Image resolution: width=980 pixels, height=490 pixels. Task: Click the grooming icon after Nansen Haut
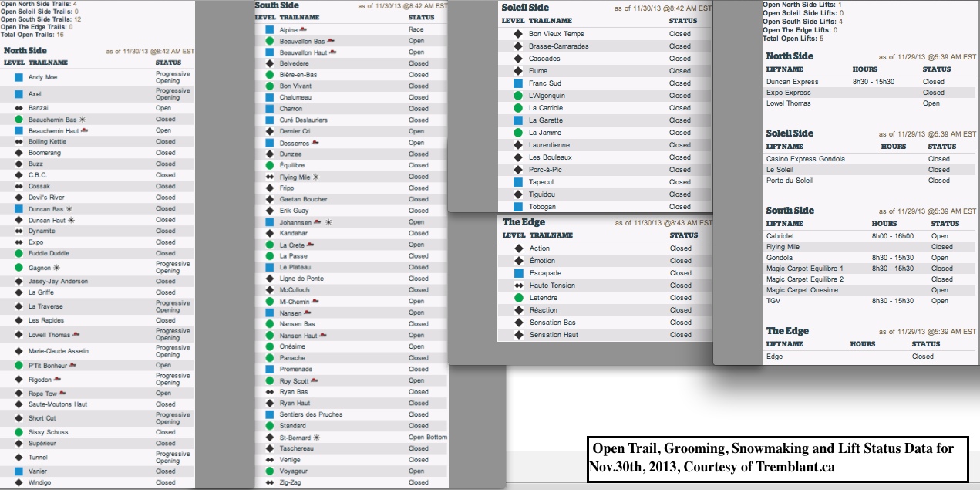click(x=323, y=335)
